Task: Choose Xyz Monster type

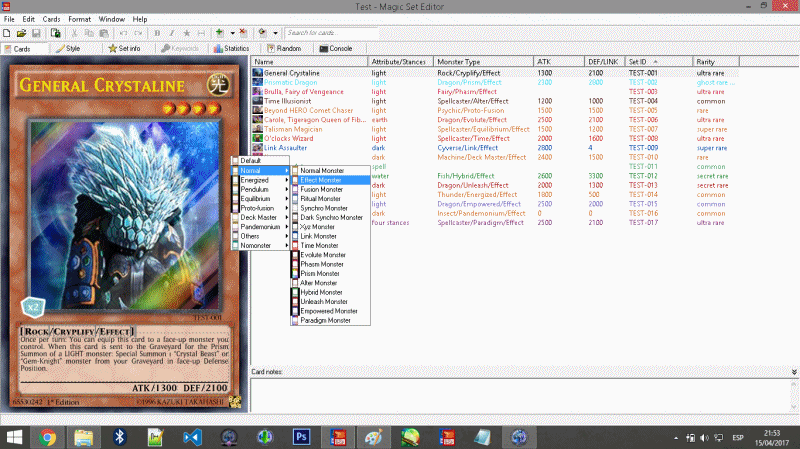Action: coord(330,227)
